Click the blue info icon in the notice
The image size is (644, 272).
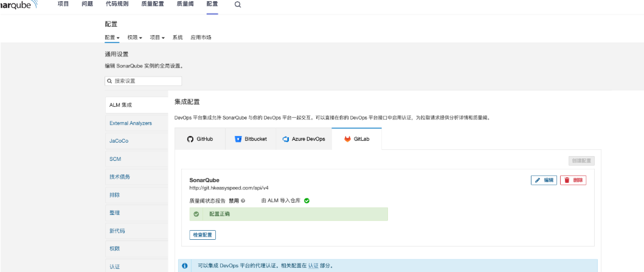click(x=185, y=266)
